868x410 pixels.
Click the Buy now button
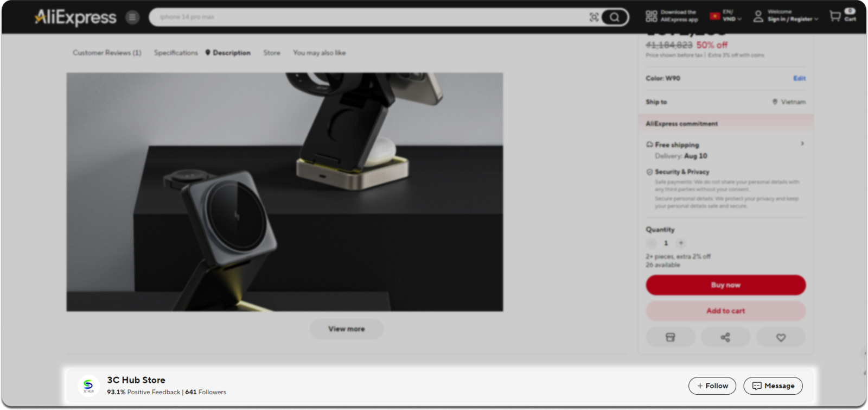(x=725, y=285)
